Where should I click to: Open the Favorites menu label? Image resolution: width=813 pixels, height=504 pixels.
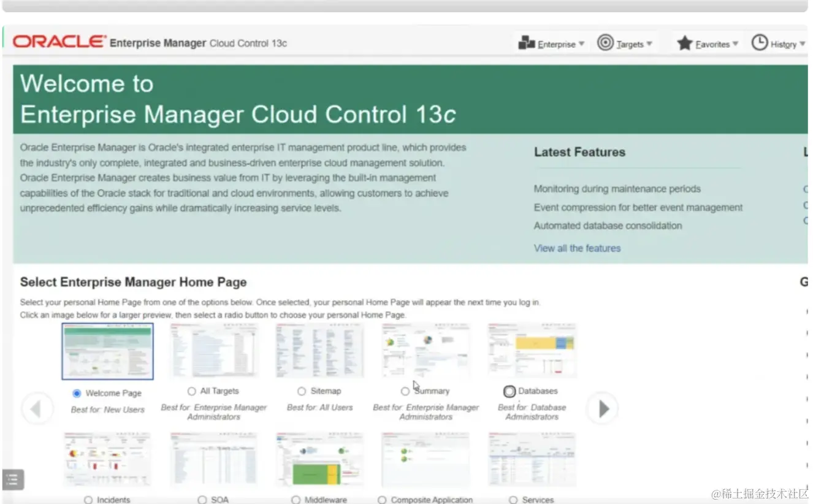[x=712, y=44]
